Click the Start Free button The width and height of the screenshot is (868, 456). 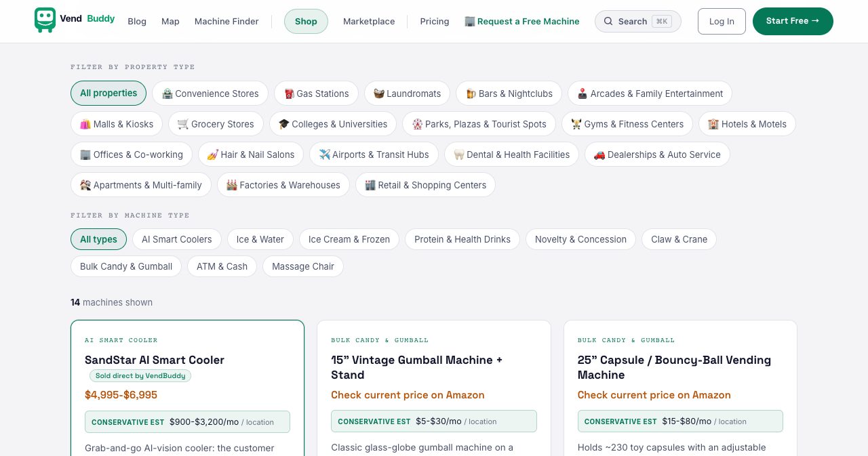pos(793,22)
